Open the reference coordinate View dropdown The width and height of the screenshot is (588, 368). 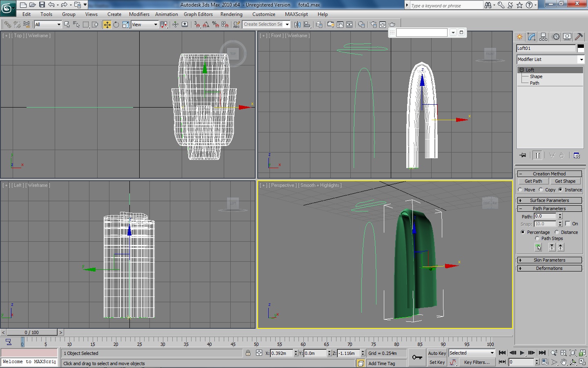click(x=145, y=25)
